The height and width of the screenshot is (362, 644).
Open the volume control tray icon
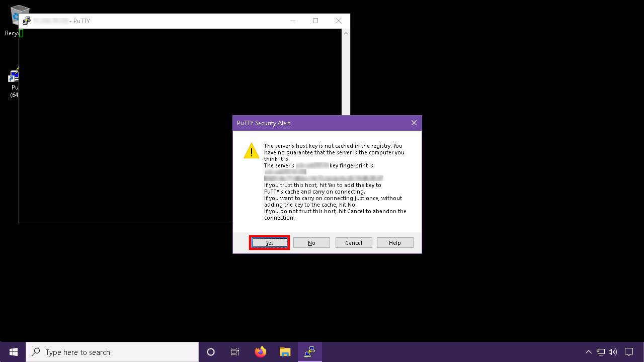tap(613, 352)
